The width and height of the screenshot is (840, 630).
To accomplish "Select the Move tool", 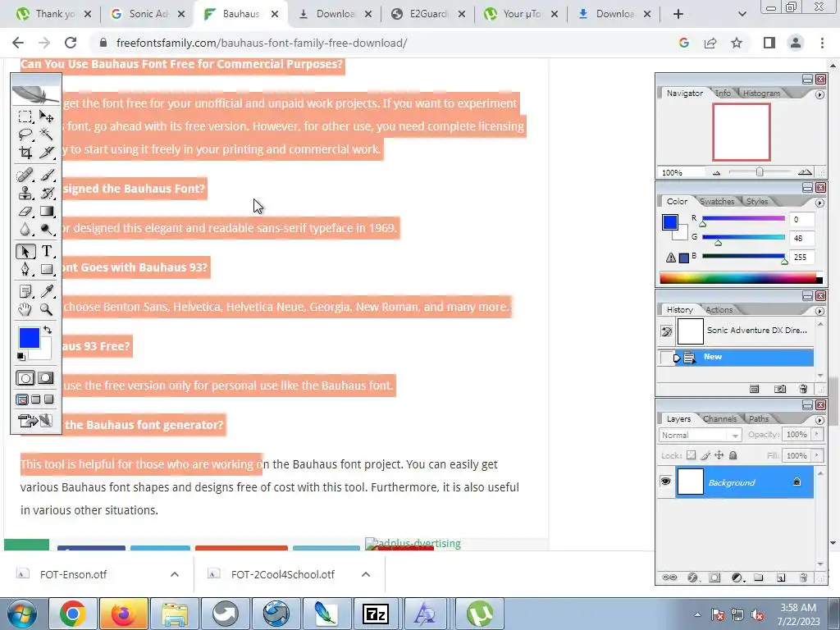I will pyautogui.click(x=47, y=116).
